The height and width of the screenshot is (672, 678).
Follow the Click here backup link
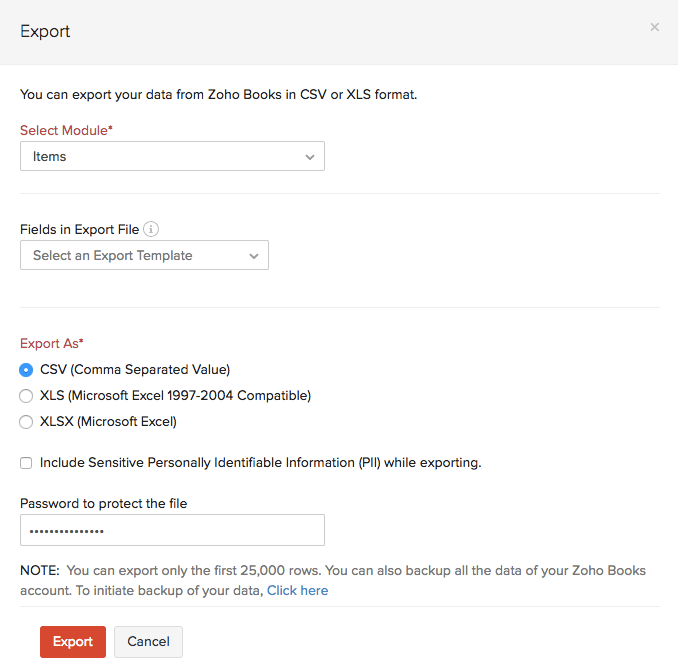[x=297, y=590]
